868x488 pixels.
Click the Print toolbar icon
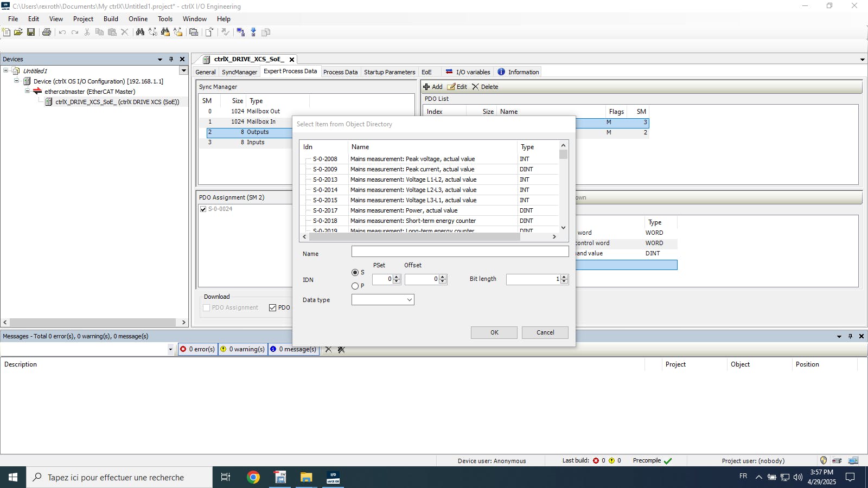[x=47, y=33]
